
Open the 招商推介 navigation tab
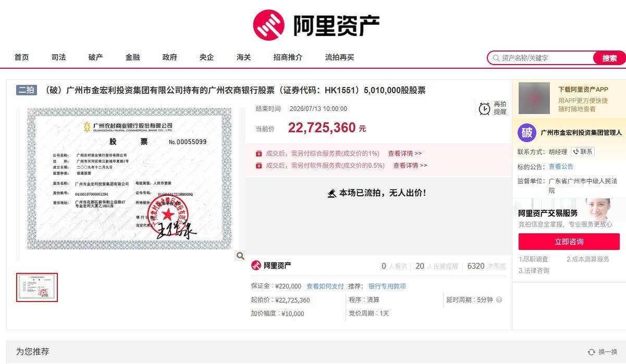288,57
